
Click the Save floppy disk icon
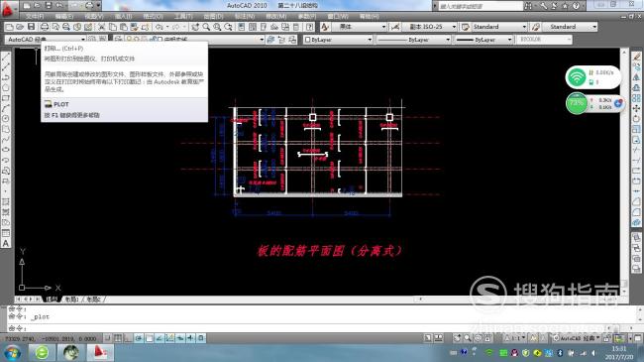pos(32,27)
